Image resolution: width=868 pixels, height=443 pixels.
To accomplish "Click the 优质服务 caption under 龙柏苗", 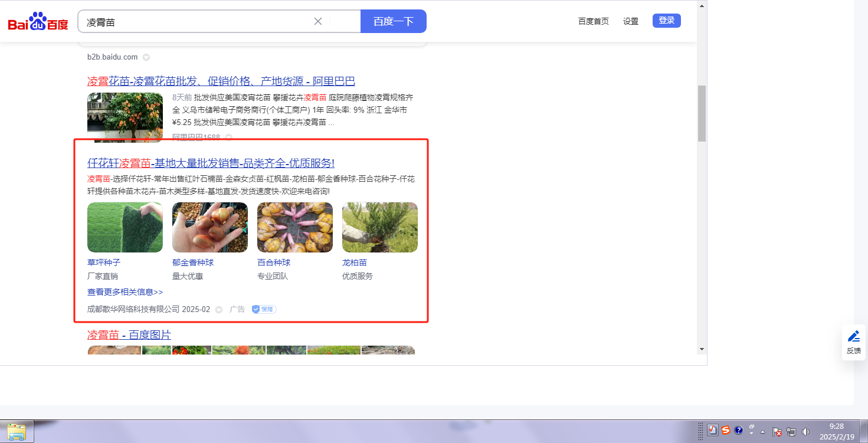I will 358,276.
